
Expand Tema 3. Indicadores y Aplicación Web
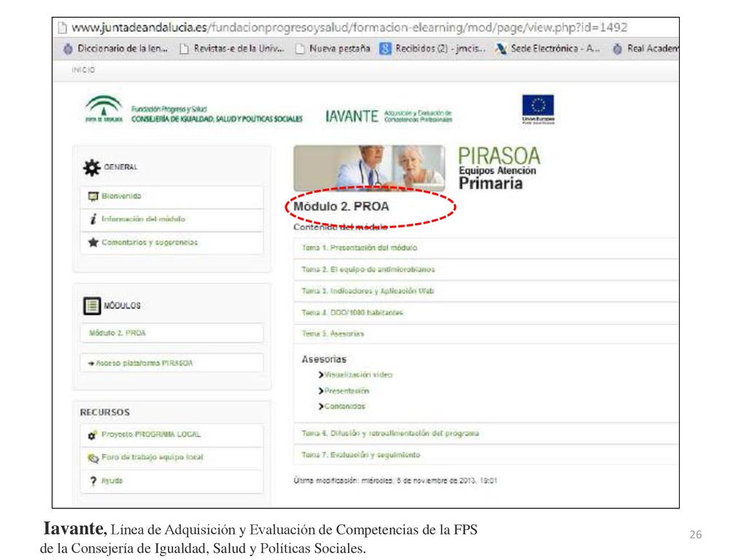486,291
